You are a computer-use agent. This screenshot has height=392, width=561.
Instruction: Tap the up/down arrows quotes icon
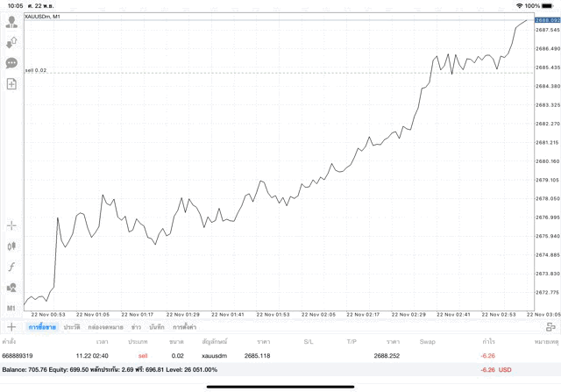click(11, 43)
